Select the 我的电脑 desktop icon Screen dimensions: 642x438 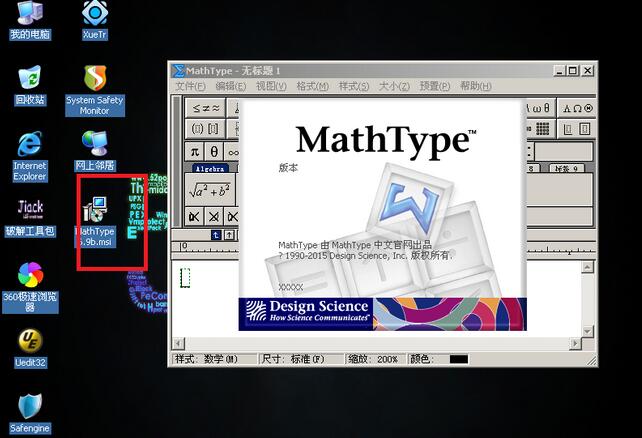[x=30, y=21]
